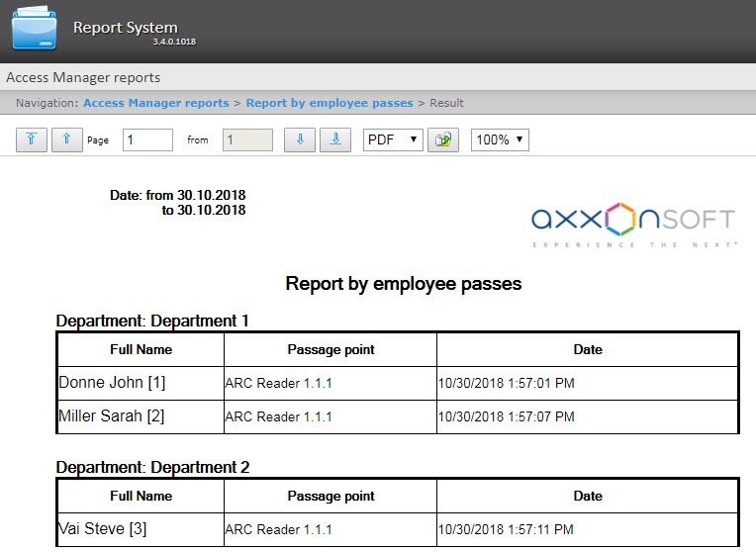The image size is (756, 552).
Task: Open the 100% zoom level dropdown
Action: (500, 139)
